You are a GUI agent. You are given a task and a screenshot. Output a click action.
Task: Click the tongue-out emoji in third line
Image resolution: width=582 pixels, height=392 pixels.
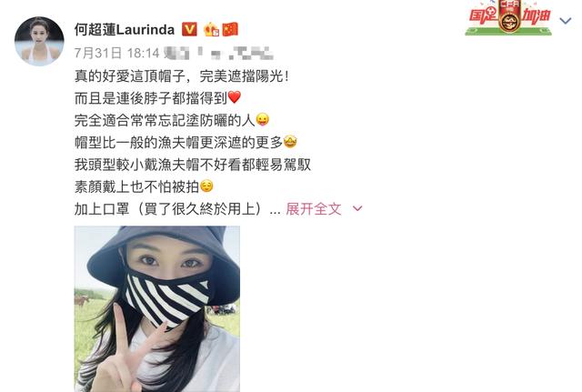click(x=263, y=119)
